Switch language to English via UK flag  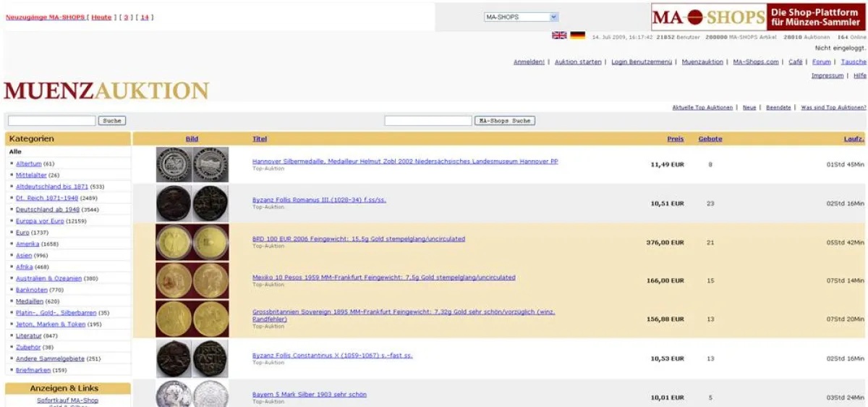(x=559, y=35)
